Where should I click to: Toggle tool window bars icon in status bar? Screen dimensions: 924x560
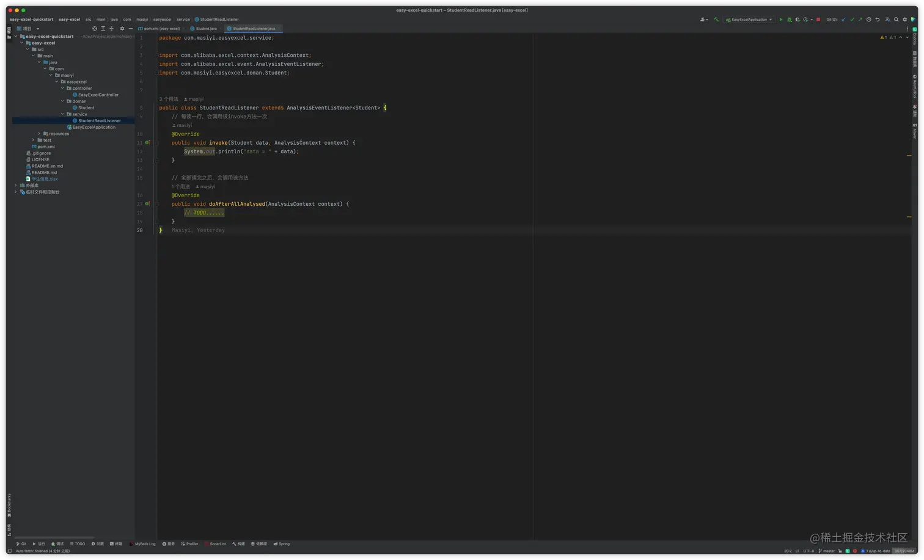click(10, 551)
